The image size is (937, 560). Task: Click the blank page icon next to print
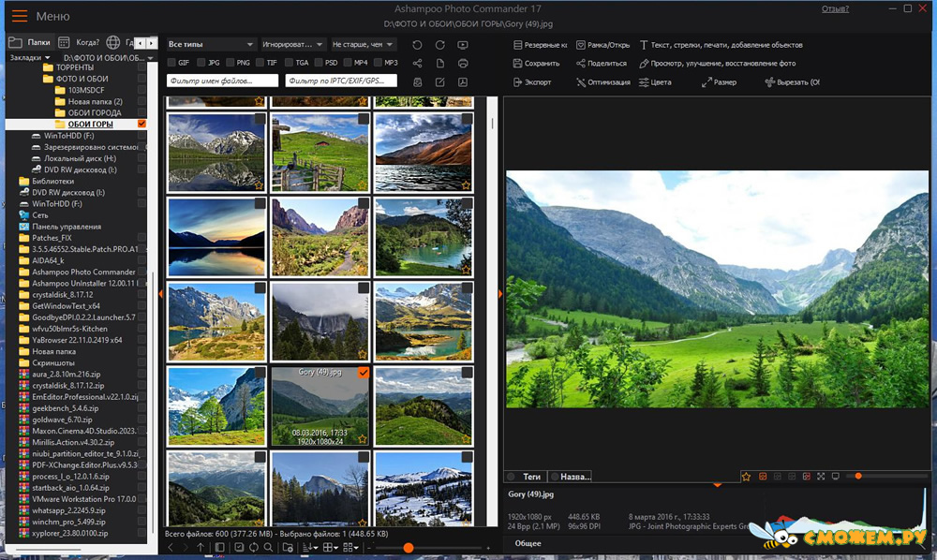pyautogui.click(x=439, y=64)
